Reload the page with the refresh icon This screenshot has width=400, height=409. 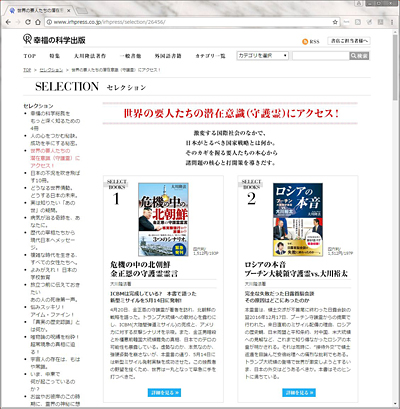point(28,22)
